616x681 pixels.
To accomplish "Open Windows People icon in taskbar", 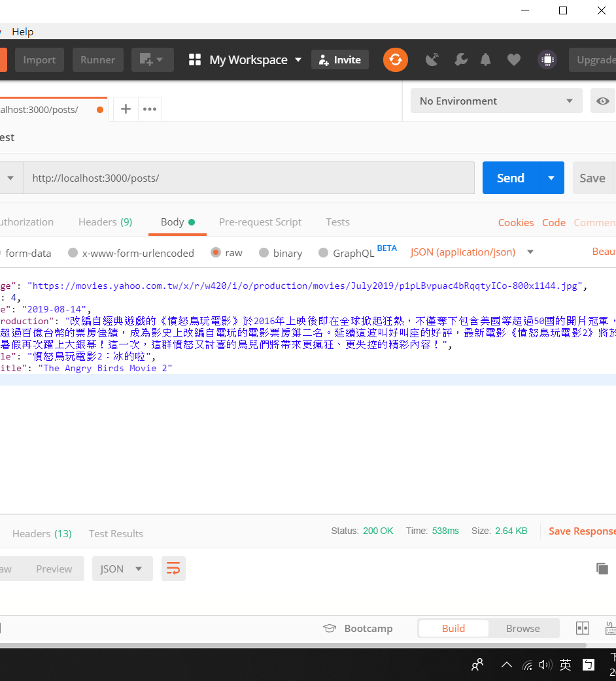I will pyautogui.click(x=477, y=665).
